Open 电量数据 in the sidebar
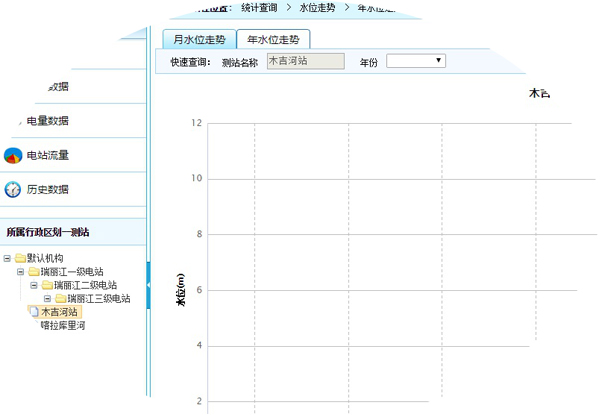Image resolution: width=600 pixels, height=415 pixels. coord(47,121)
